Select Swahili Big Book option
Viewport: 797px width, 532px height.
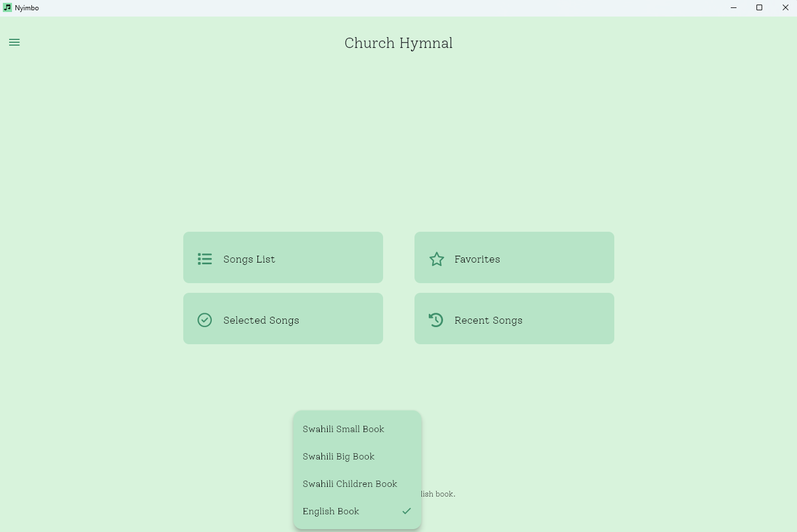click(x=339, y=457)
